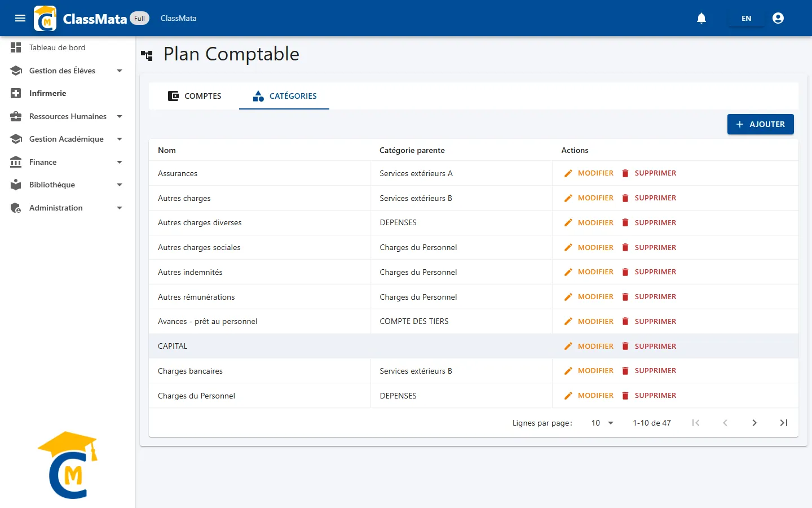The height and width of the screenshot is (508, 812).
Task: Click Modifier for Autres charges diverses
Action: (x=589, y=222)
